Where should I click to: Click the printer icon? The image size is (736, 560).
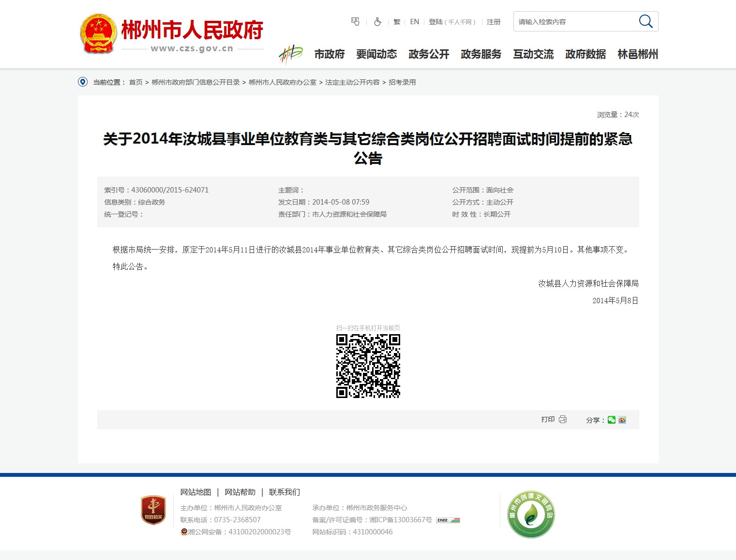click(562, 419)
